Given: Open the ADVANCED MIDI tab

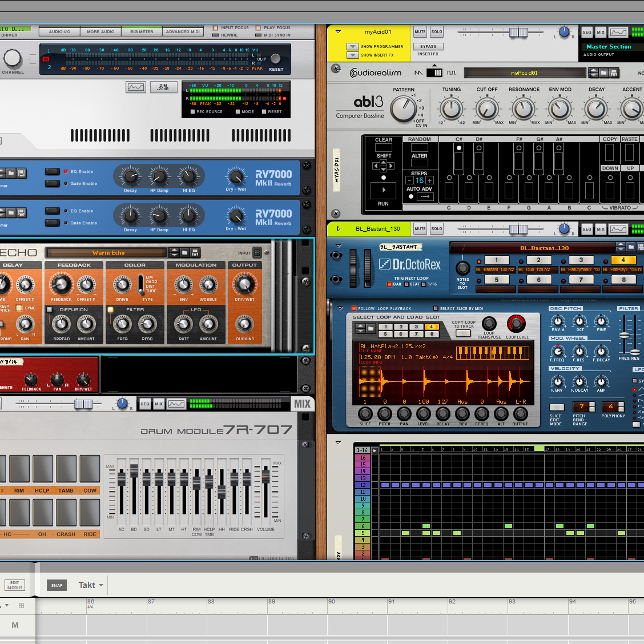Looking at the screenshot, I should click(x=183, y=32).
